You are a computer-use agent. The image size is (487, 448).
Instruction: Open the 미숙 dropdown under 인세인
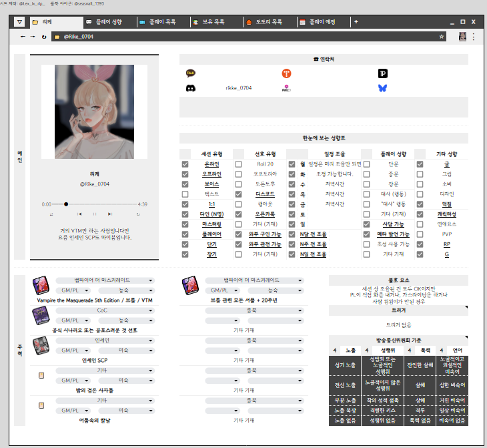(126, 351)
